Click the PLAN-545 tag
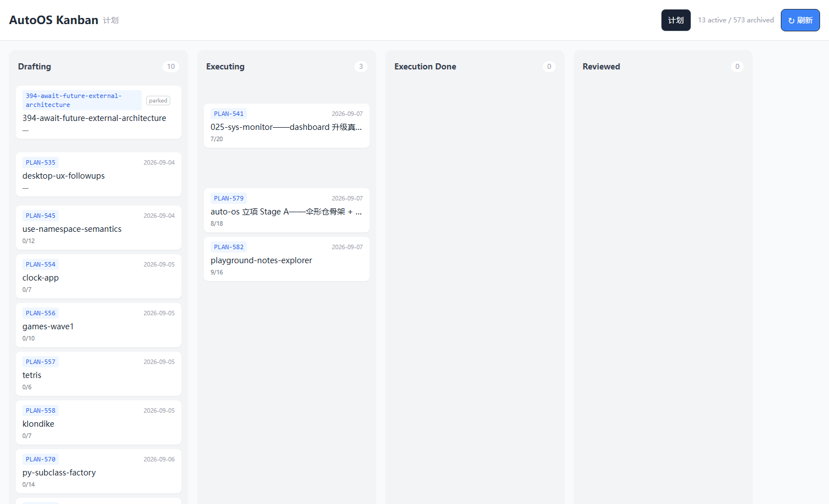Image resolution: width=829 pixels, height=504 pixels. [x=40, y=216]
